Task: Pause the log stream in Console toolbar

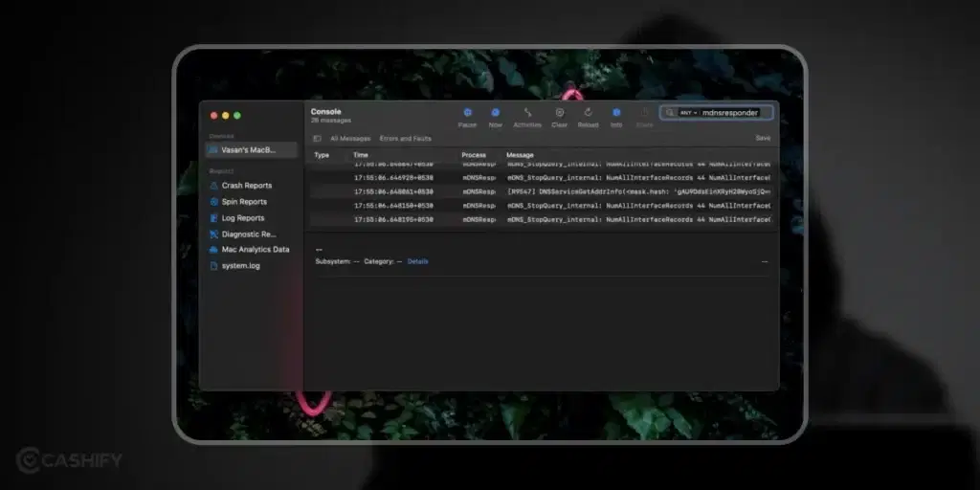Action: pos(467,118)
